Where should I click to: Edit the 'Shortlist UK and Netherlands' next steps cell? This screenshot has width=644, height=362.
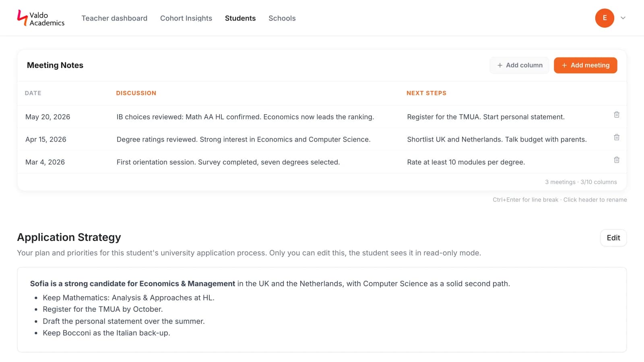tap(497, 139)
